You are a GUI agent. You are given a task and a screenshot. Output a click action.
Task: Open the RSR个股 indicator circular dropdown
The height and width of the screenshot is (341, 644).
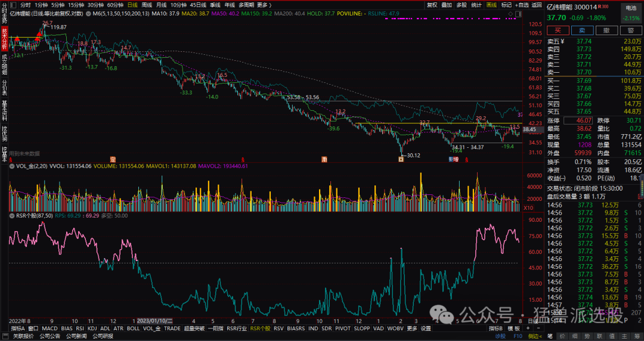click(12, 216)
